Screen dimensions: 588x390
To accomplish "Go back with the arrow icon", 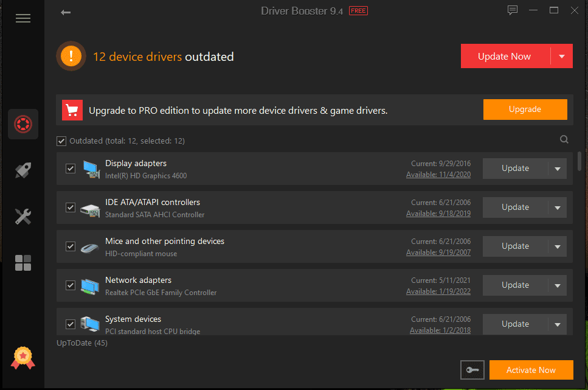I will (x=66, y=12).
